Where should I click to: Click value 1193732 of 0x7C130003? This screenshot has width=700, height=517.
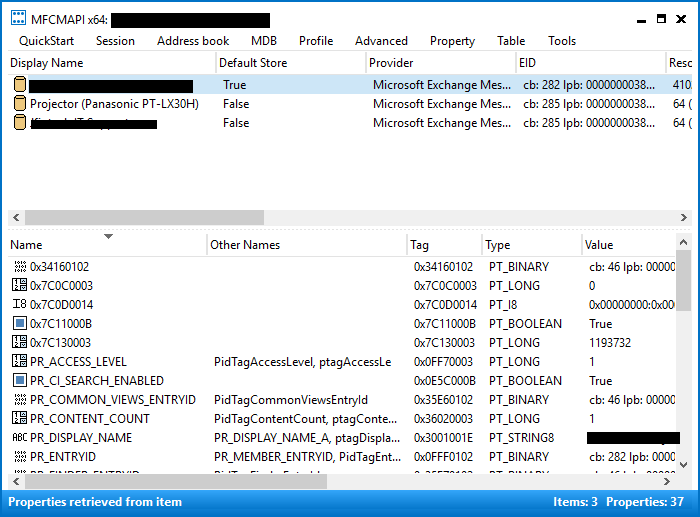610,343
